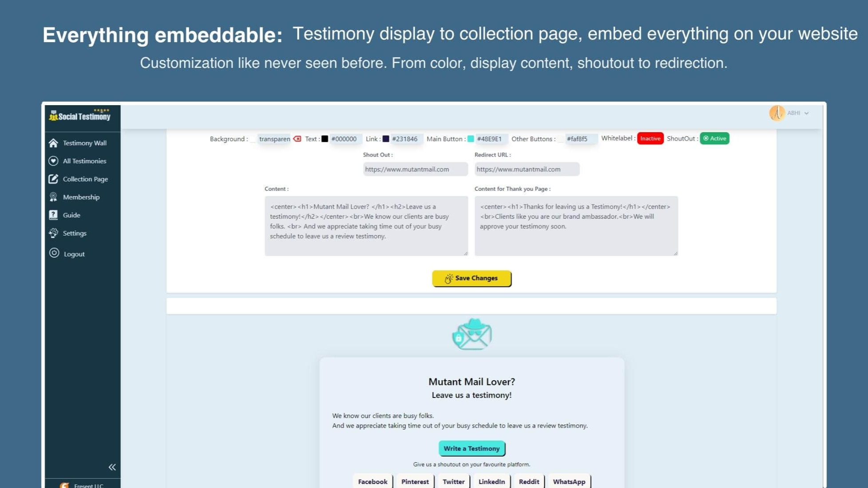
Task: Click Write a Testimony button
Action: click(x=472, y=448)
